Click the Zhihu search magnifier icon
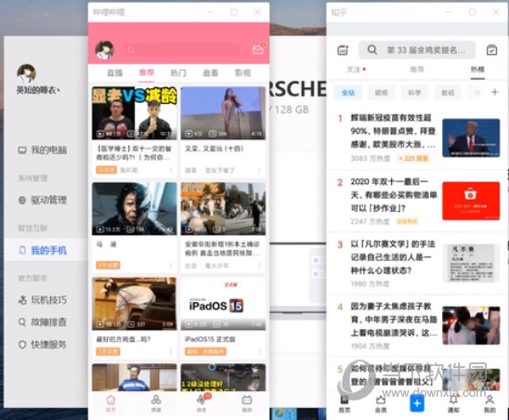This screenshot has width=509, height=420. pos(372,49)
